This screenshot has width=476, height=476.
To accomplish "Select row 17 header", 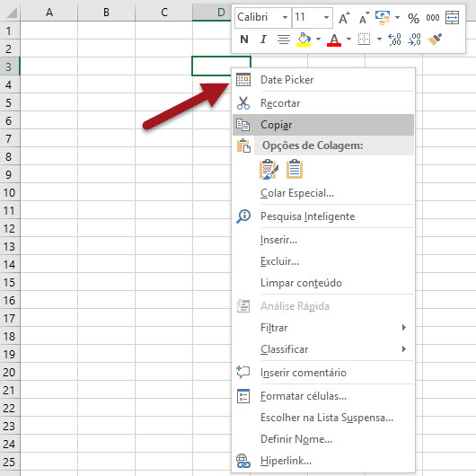I will pyautogui.click(x=10, y=319).
